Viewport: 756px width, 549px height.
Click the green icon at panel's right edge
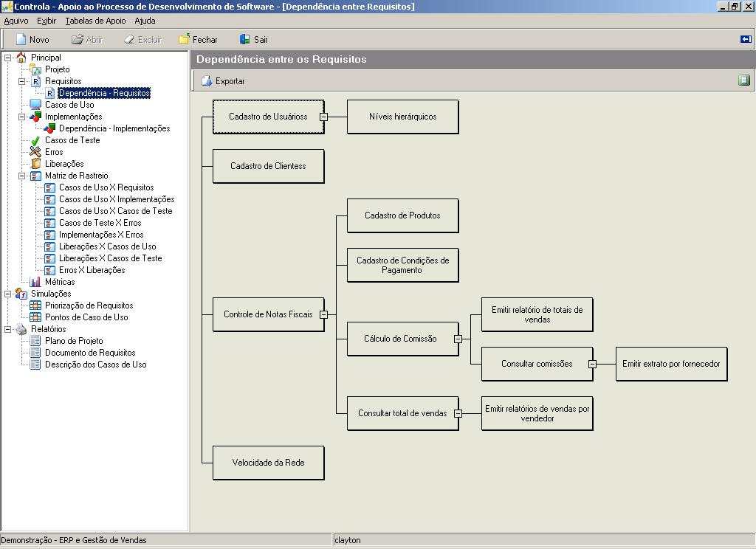tap(744, 80)
